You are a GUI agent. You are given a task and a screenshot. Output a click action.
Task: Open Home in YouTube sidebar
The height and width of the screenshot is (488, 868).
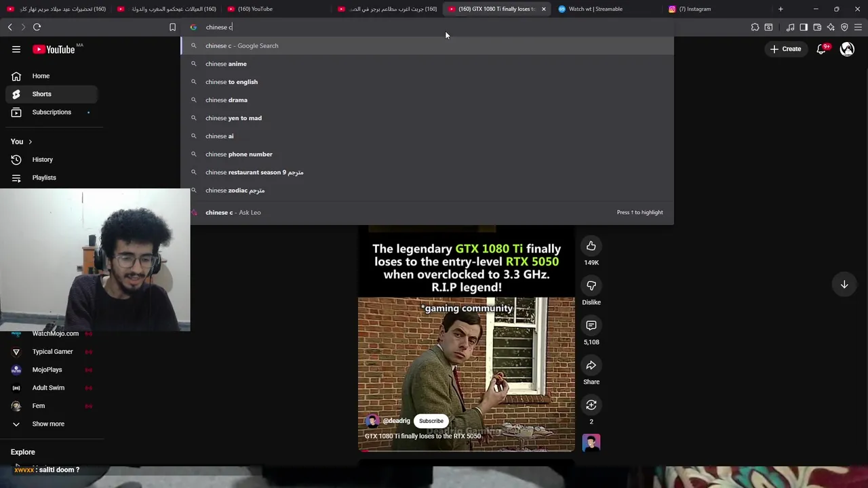(x=52, y=76)
